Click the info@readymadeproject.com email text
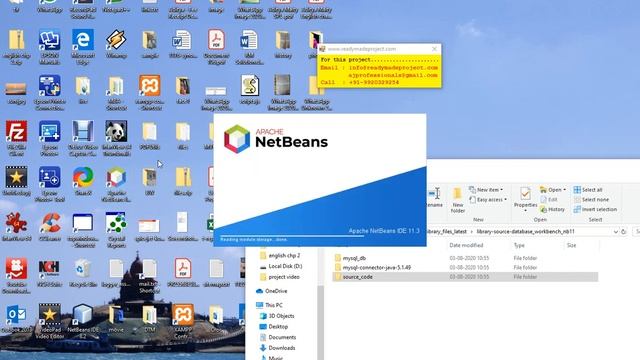The width and height of the screenshot is (640, 360). [393, 68]
